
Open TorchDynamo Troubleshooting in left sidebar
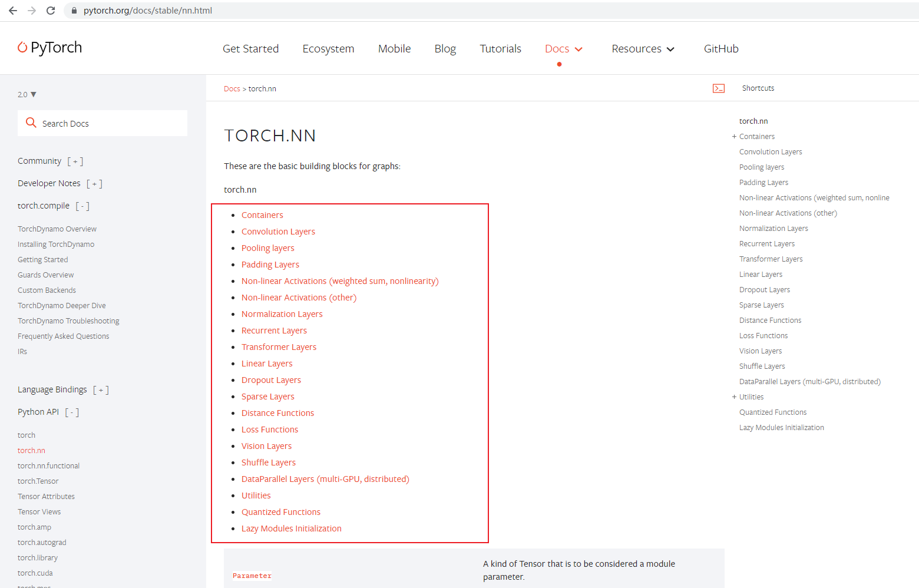(68, 321)
